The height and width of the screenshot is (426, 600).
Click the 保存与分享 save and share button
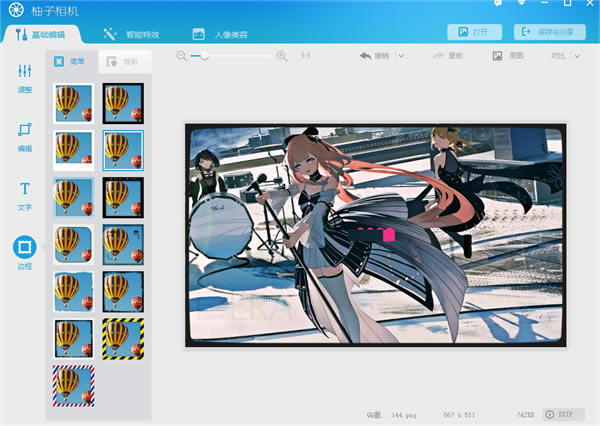(x=549, y=32)
